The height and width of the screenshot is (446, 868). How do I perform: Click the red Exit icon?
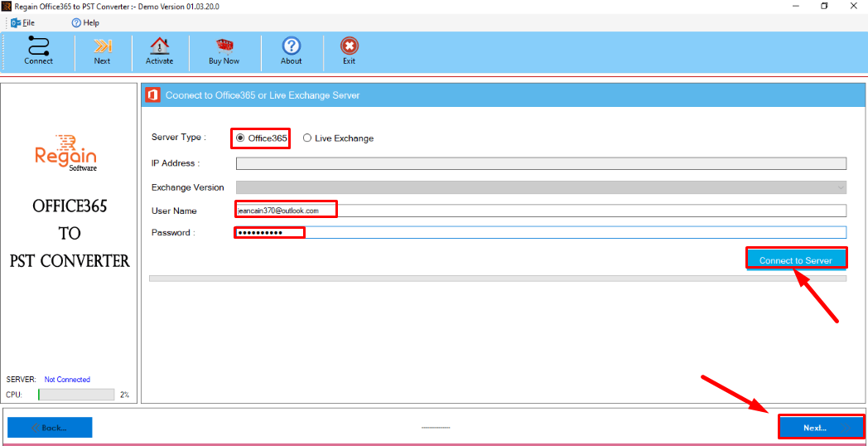(350, 46)
